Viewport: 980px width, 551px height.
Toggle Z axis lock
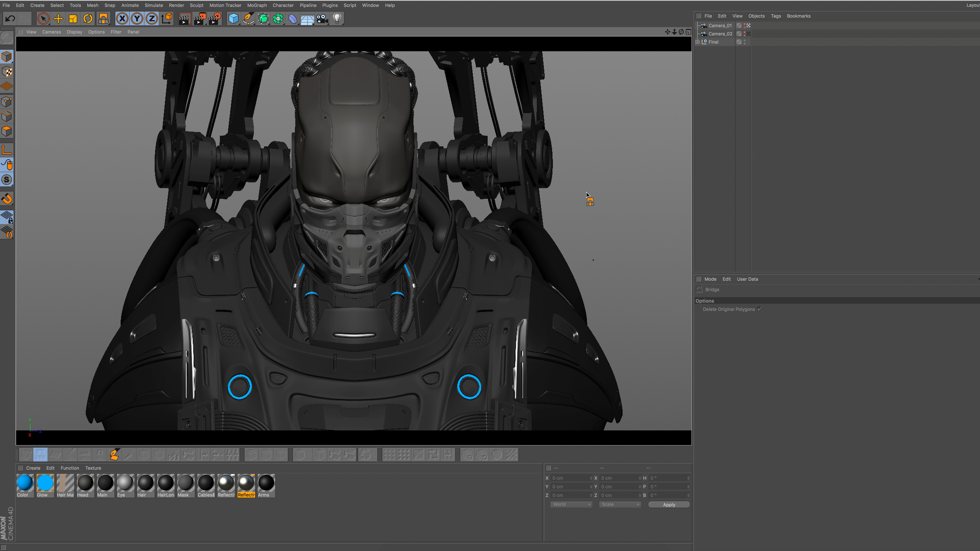click(x=152, y=18)
